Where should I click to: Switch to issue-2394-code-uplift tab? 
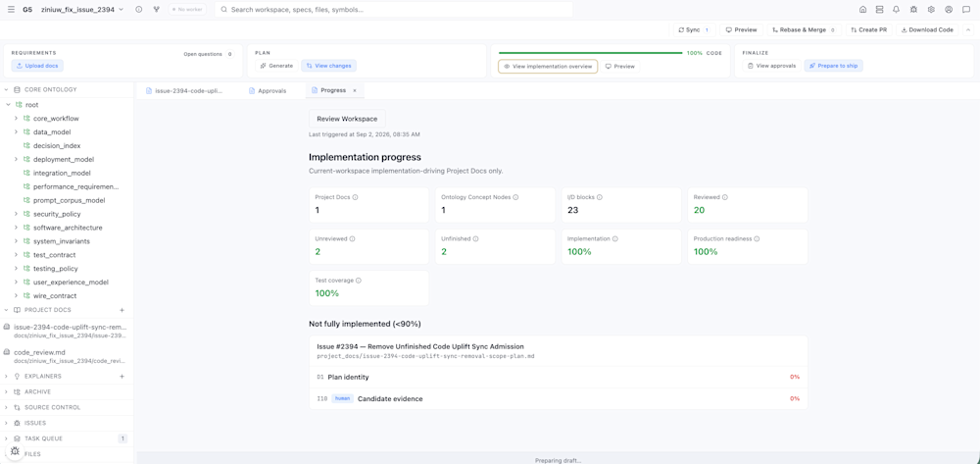(184, 90)
